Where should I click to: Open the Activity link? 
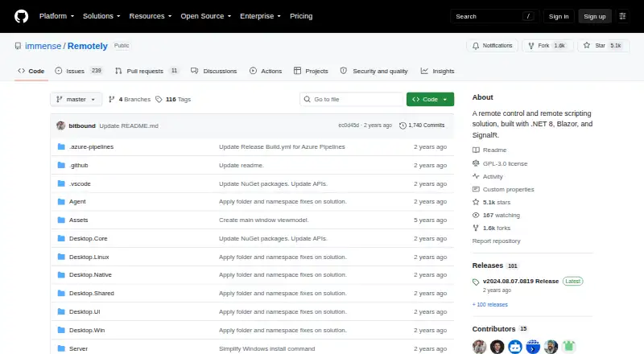(488, 176)
